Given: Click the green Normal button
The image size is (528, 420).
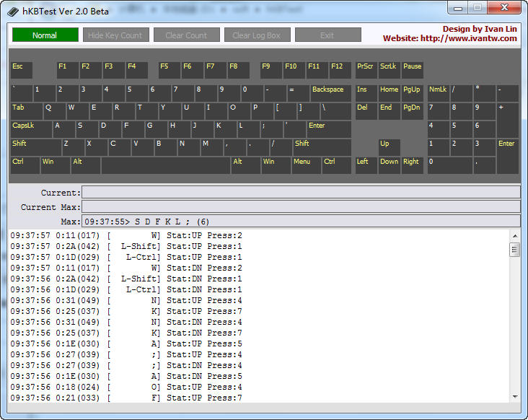Looking at the screenshot, I should point(45,35).
